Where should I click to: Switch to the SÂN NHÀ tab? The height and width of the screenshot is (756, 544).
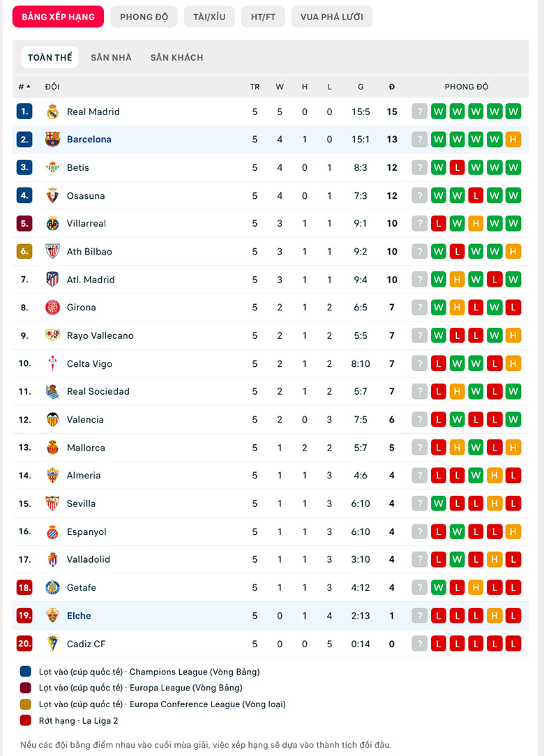click(x=111, y=57)
